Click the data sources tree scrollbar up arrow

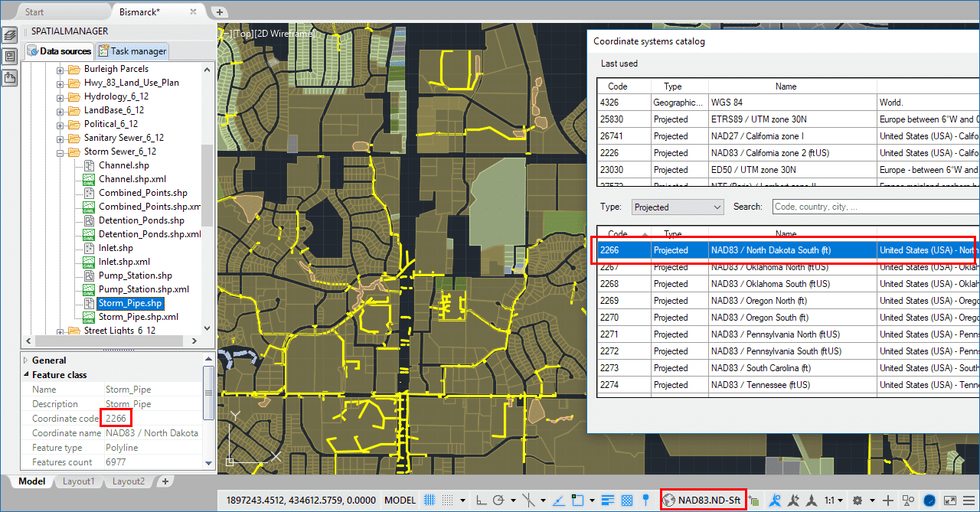207,69
